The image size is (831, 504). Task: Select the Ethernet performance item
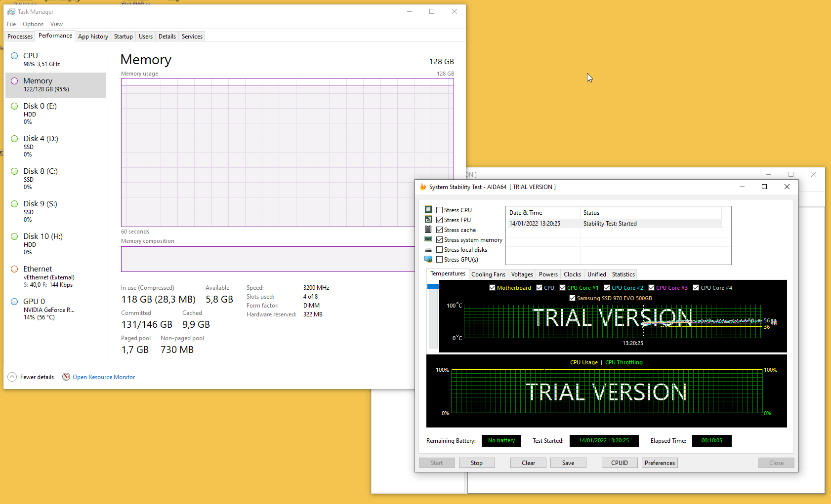tap(49, 276)
